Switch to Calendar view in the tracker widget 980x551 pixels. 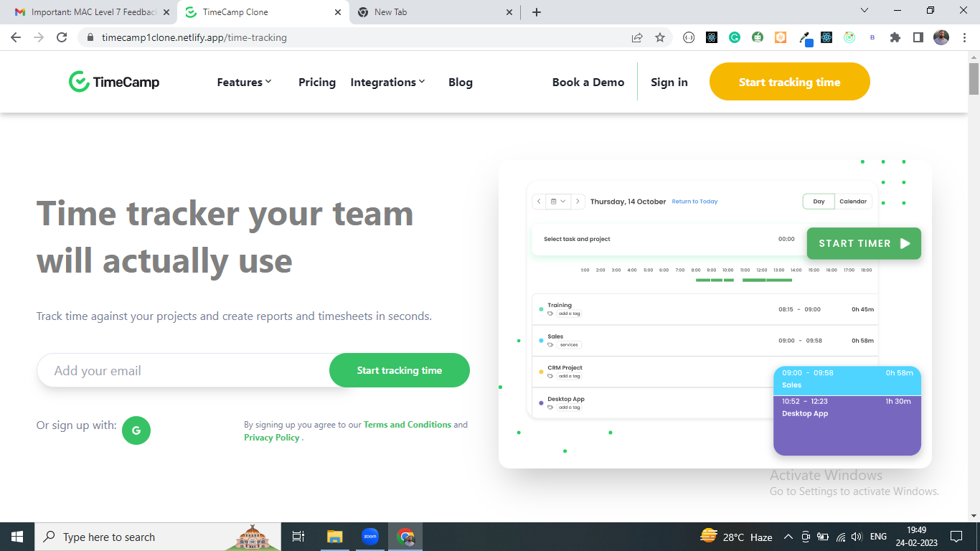[x=854, y=202]
